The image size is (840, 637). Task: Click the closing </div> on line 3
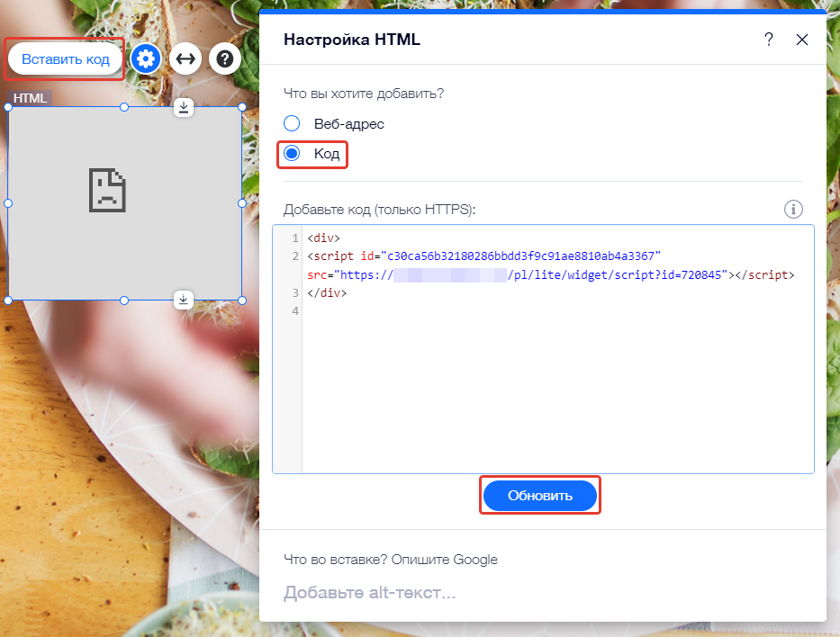coord(327,292)
